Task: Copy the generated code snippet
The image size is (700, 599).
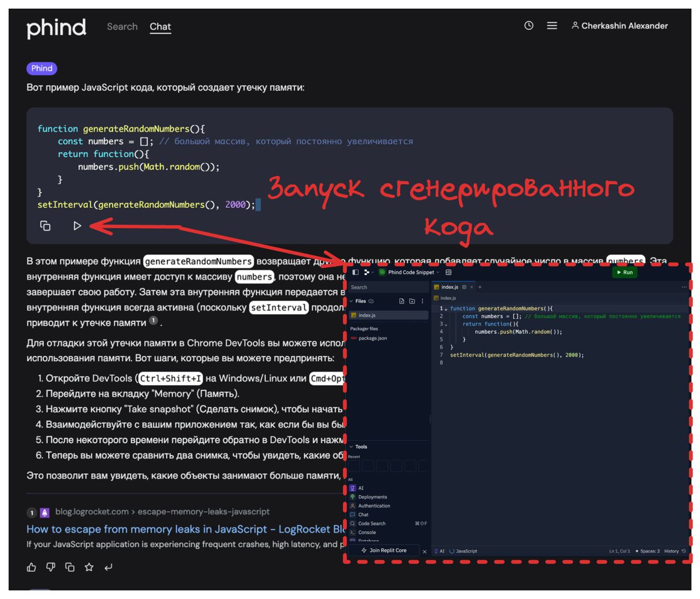Action: pyautogui.click(x=45, y=226)
